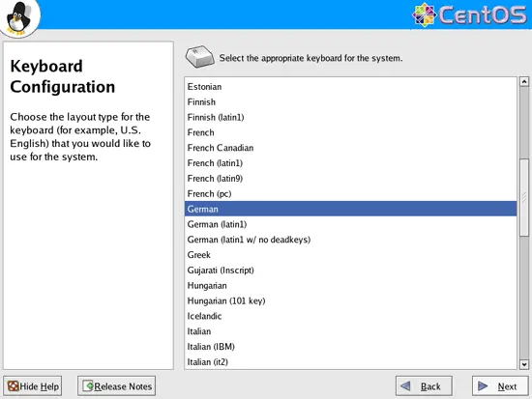Select the plain Finnish layout

click(x=350, y=102)
